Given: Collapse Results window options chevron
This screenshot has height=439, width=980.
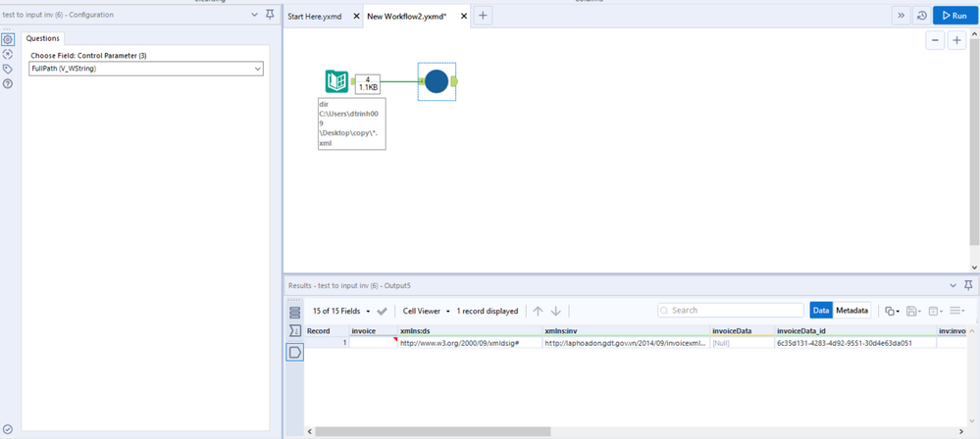Looking at the screenshot, I should (953, 285).
